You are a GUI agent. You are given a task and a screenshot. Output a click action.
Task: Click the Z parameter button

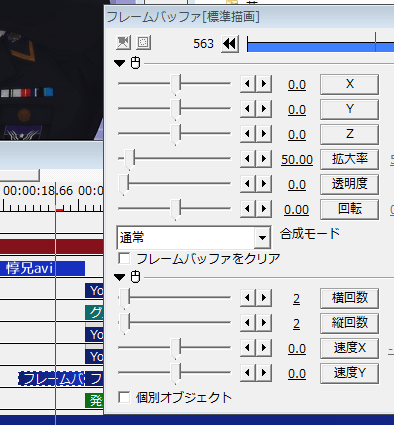(x=349, y=134)
